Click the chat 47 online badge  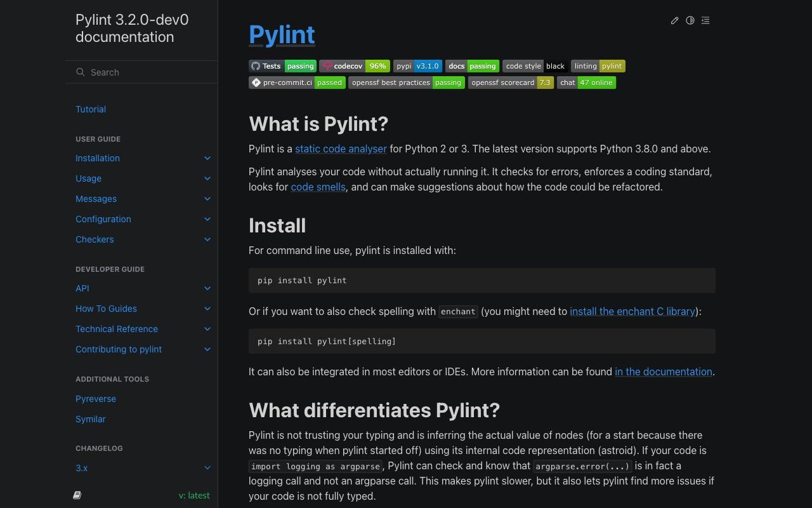586,83
